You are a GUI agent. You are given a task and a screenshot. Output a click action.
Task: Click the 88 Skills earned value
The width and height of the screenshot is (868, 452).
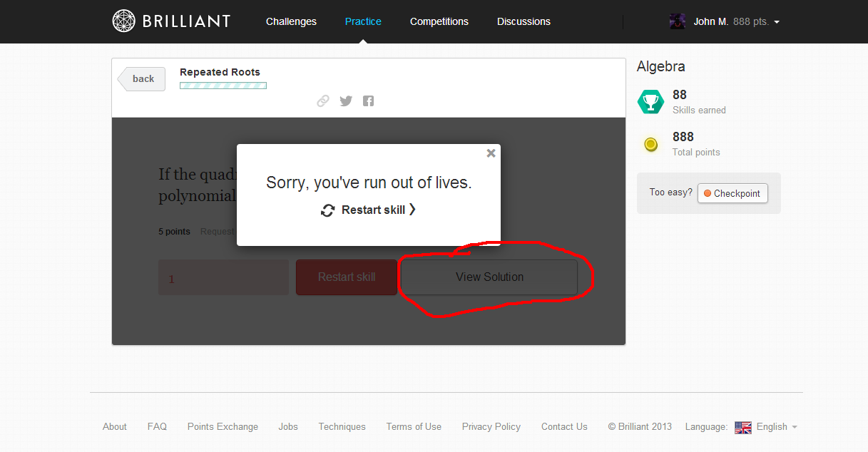tap(680, 95)
